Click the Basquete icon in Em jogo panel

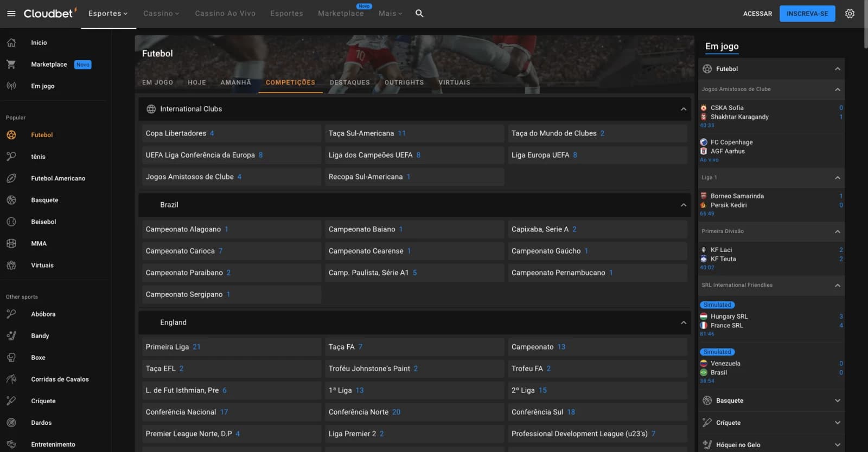coord(707,401)
